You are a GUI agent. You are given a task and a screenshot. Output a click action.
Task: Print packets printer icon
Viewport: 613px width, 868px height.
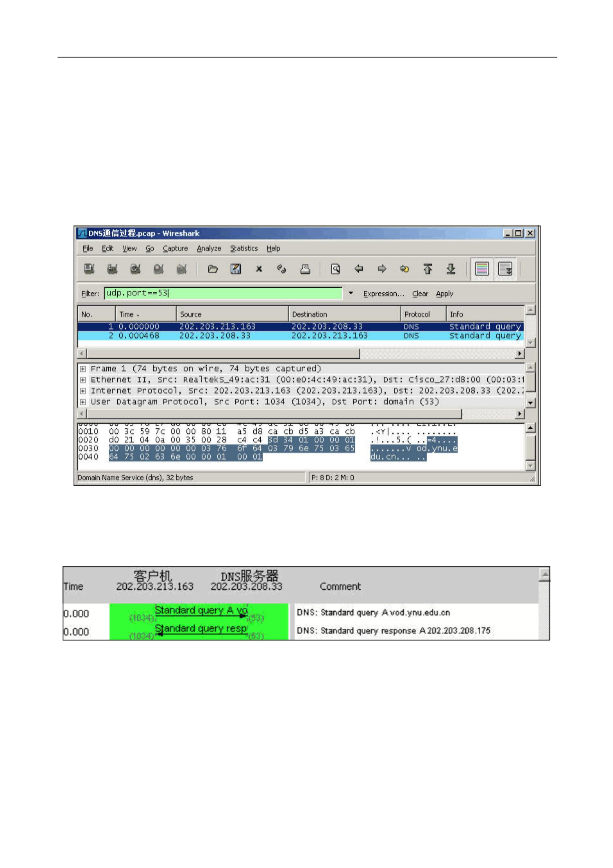[x=305, y=269]
